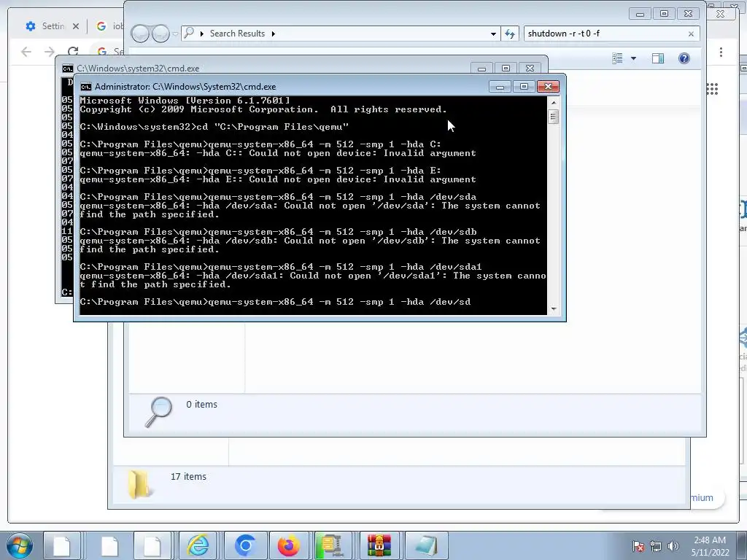Viewport: 747px width, 560px height.
Task: Close the Administrator cmd window
Action: pos(548,86)
